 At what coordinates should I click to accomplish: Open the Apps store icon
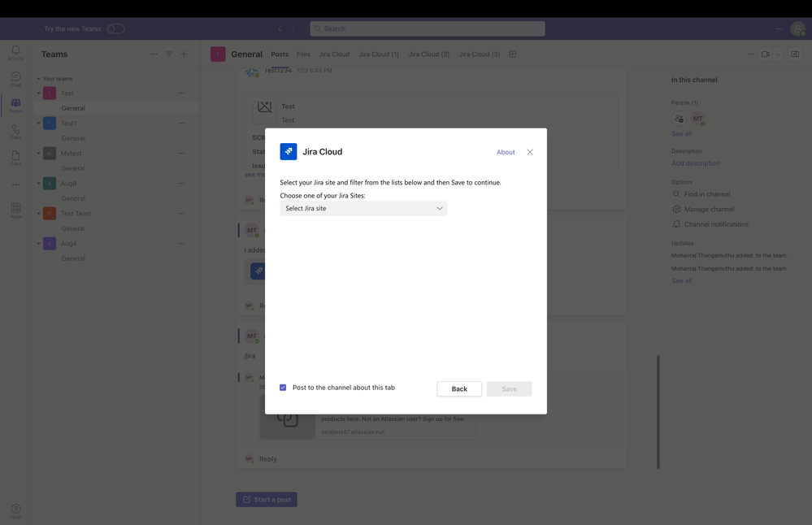coord(16,210)
